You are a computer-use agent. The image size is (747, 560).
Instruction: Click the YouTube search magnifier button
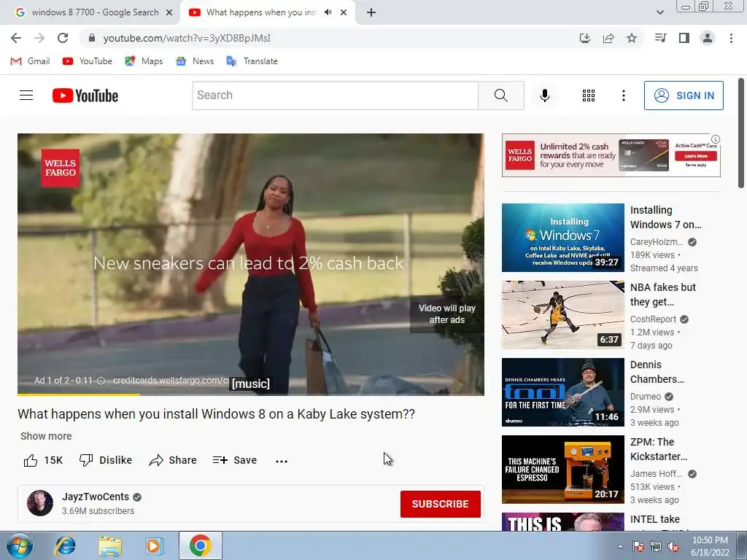500,96
